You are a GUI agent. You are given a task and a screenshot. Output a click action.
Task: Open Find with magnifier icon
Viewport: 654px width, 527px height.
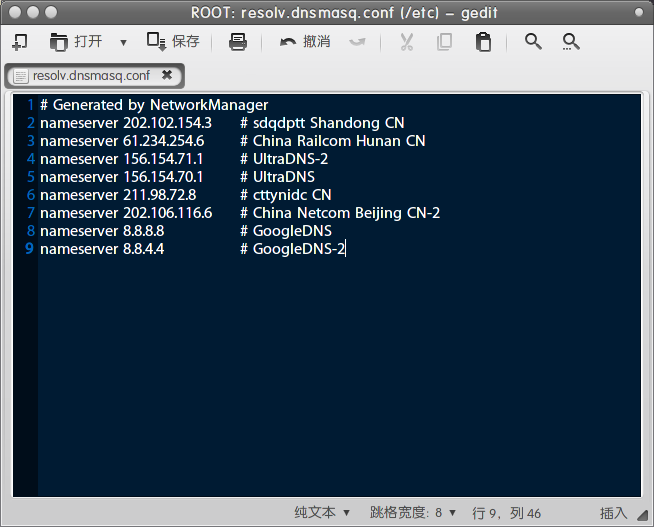(x=533, y=42)
